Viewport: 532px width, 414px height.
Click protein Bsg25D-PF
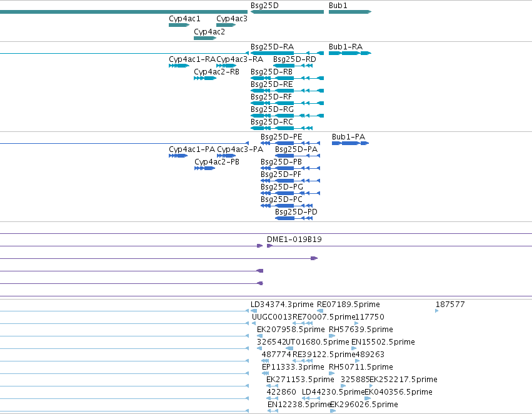pyautogui.click(x=291, y=181)
